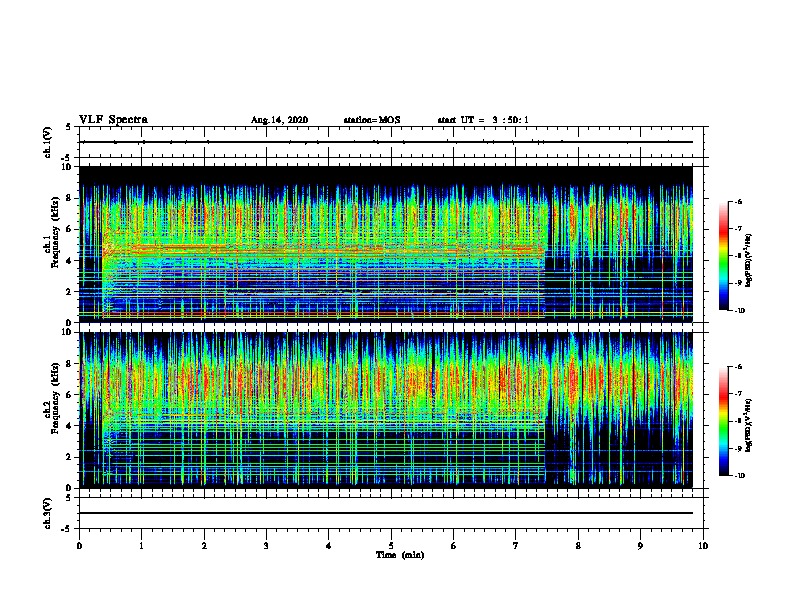Click the "4" kHz tick on ch.1 spectrogram
The width and height of the screenshot is (792, 612).
point(70,261)
